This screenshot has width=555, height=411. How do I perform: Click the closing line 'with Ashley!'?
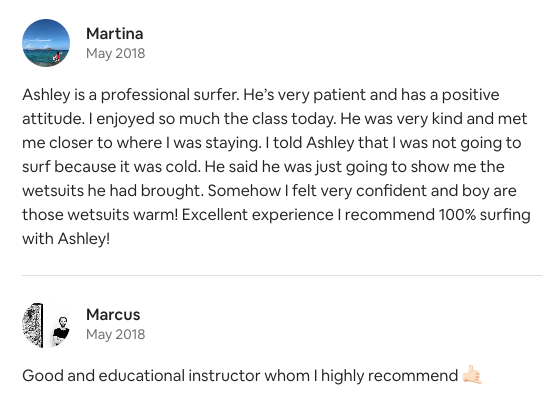coord(66,239)
